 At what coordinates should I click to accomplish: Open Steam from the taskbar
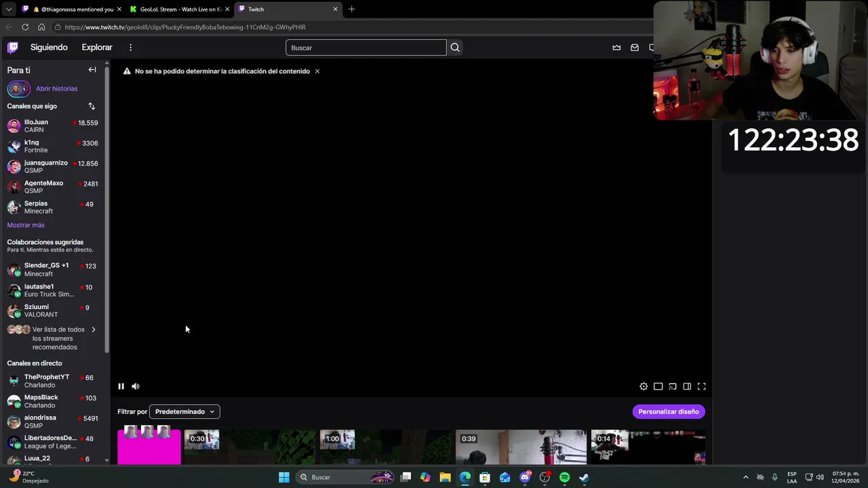click(584, 477)
